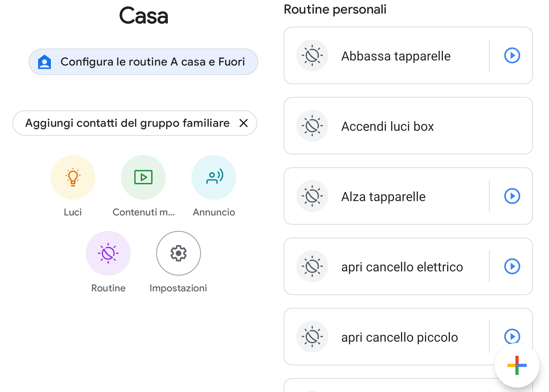This screenshot has height=392, width=549.
Task: Run the Abbassa tapparelle routine
Action: click(x=512, y=55)
